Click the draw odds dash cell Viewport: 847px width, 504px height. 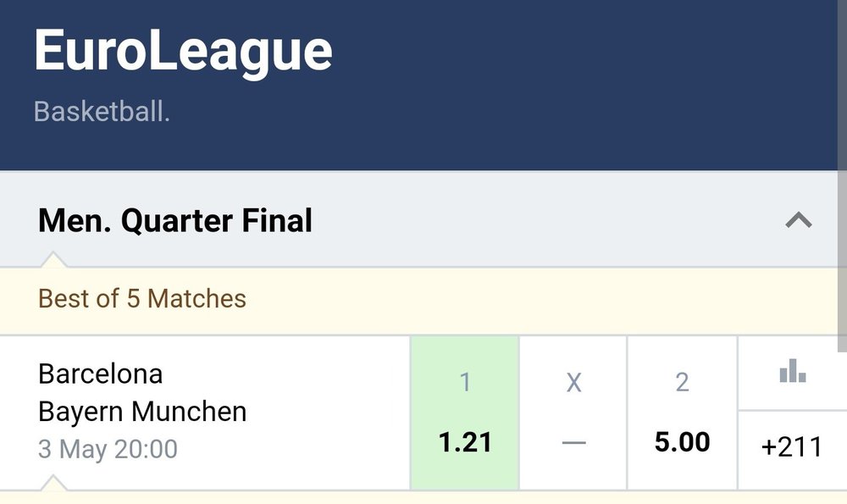[573, 441]
